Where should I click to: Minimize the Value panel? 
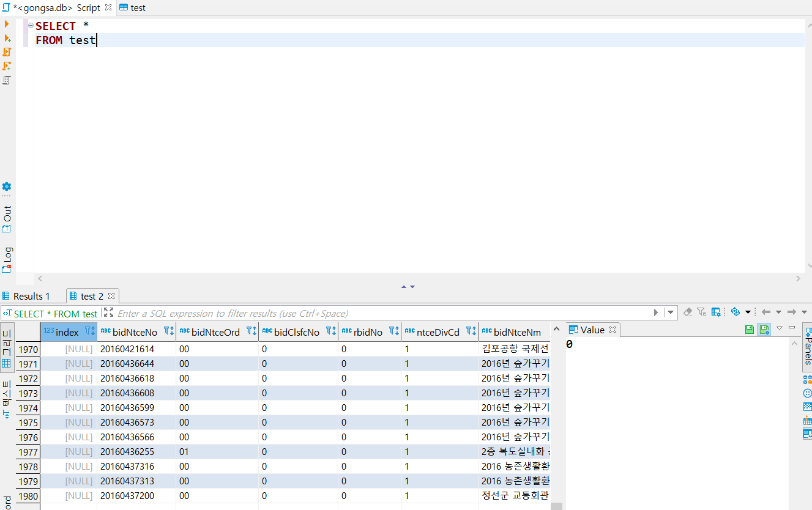pyautogui.click(x=792, y=328)
